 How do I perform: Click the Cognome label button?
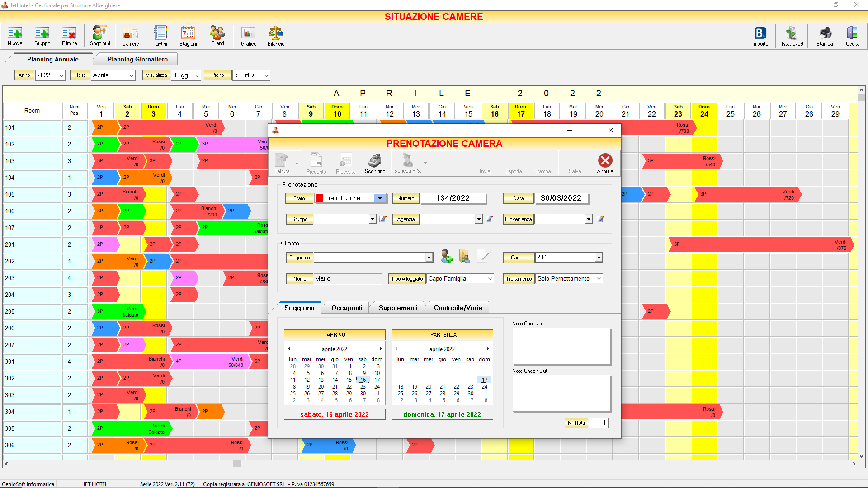click(x=299, y=258)
